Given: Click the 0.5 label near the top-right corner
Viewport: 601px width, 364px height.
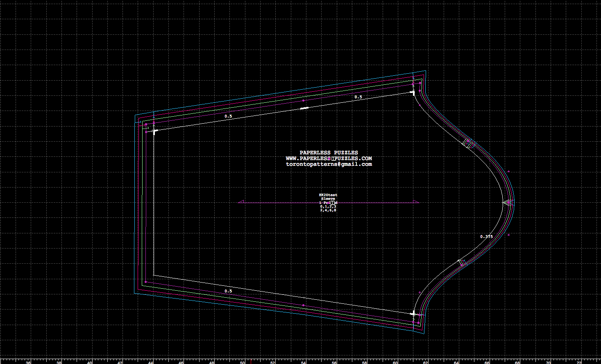Looking at the screenshot, I should 358,97.
